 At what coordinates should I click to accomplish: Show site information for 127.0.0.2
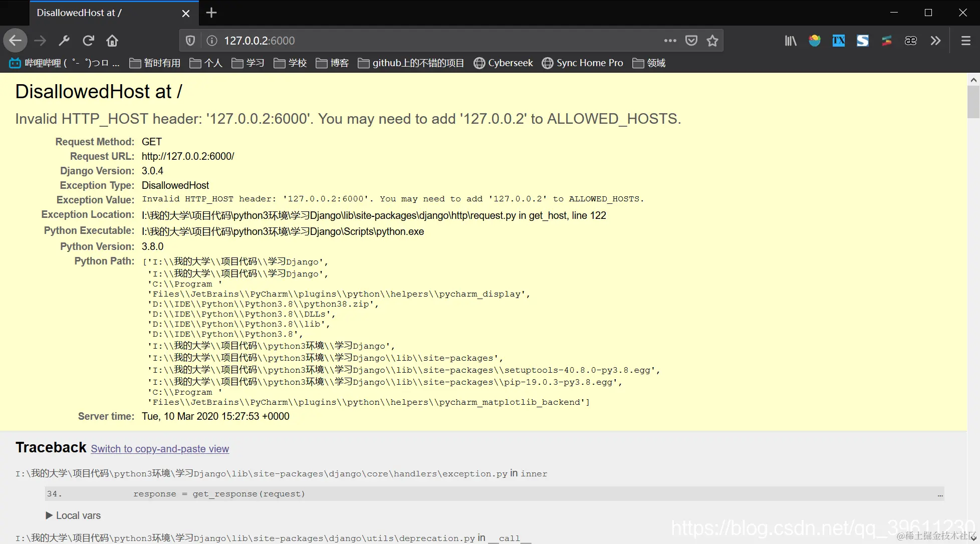click(x=212, y=41)
